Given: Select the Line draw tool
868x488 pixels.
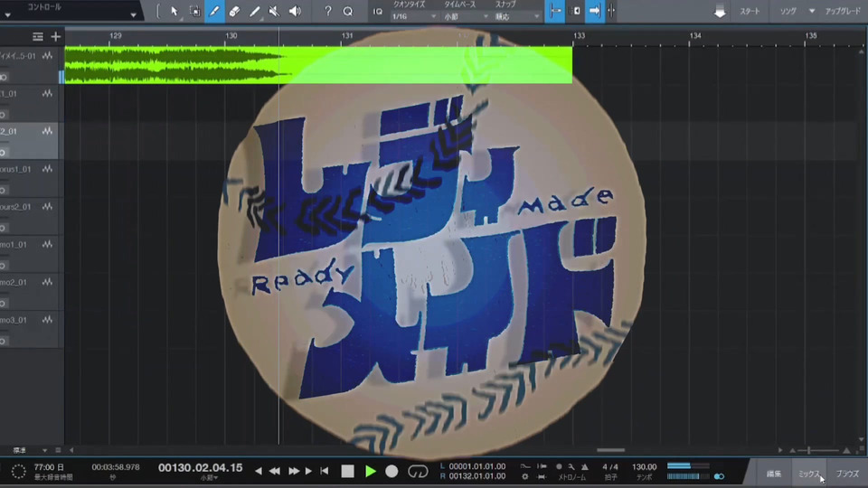Looking at the screenshot, I should coord(254,11).
